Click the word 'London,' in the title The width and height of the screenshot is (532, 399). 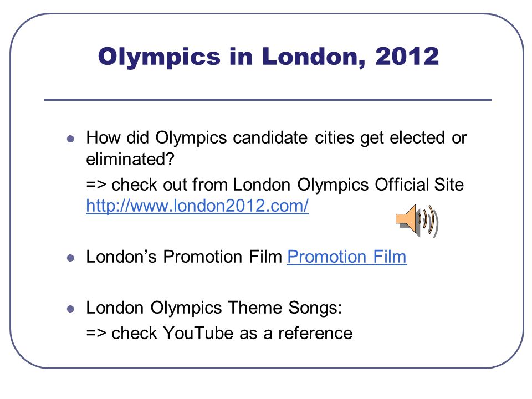314,57
